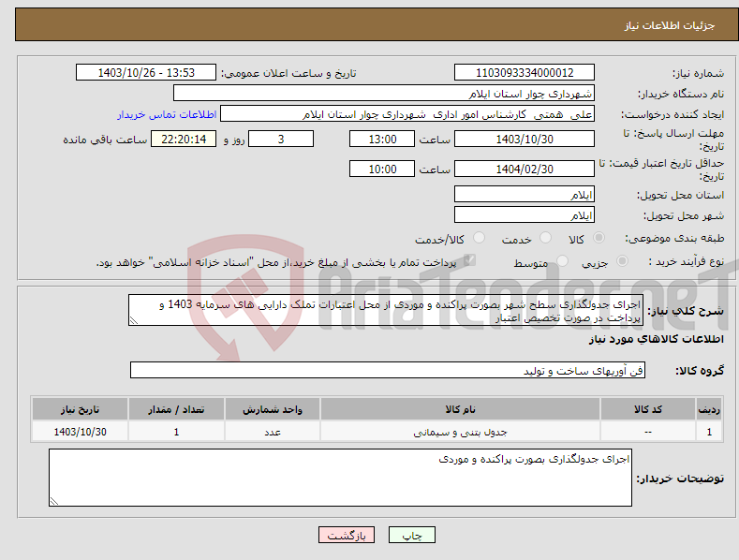Click the request creator field علی همتی
The width and height of the screenshot is (739, 560).
point(407,114)
